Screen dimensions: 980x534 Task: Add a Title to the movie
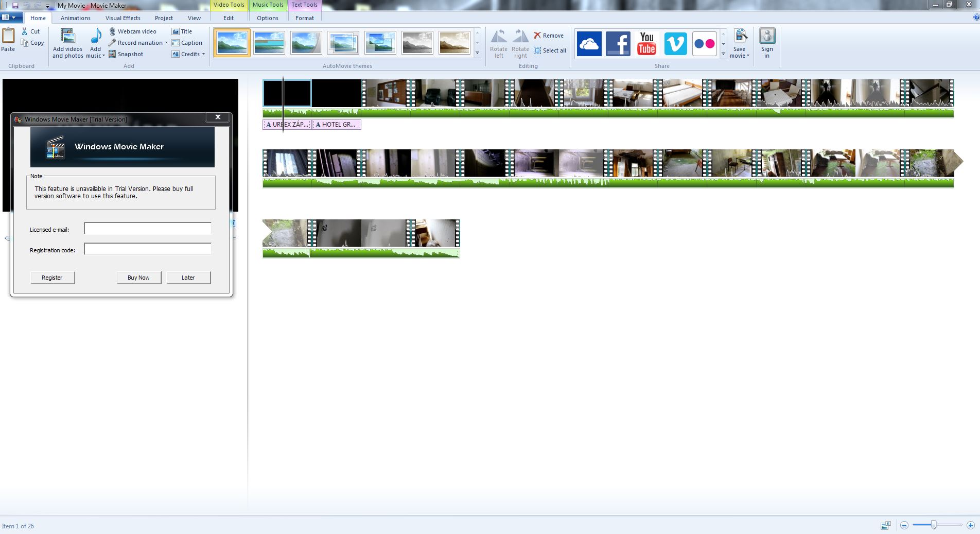[x=182, y=31]
